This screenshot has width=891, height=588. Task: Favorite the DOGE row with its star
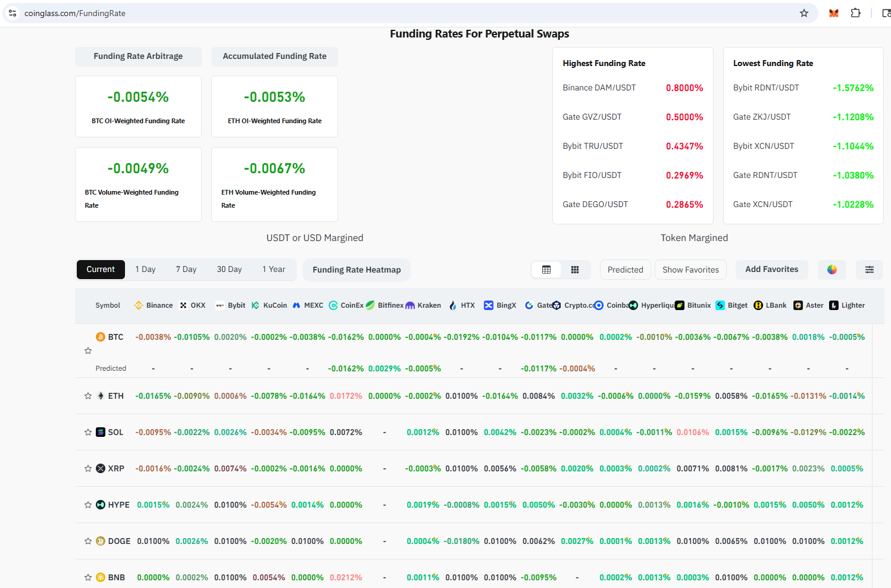pos(88,541)
